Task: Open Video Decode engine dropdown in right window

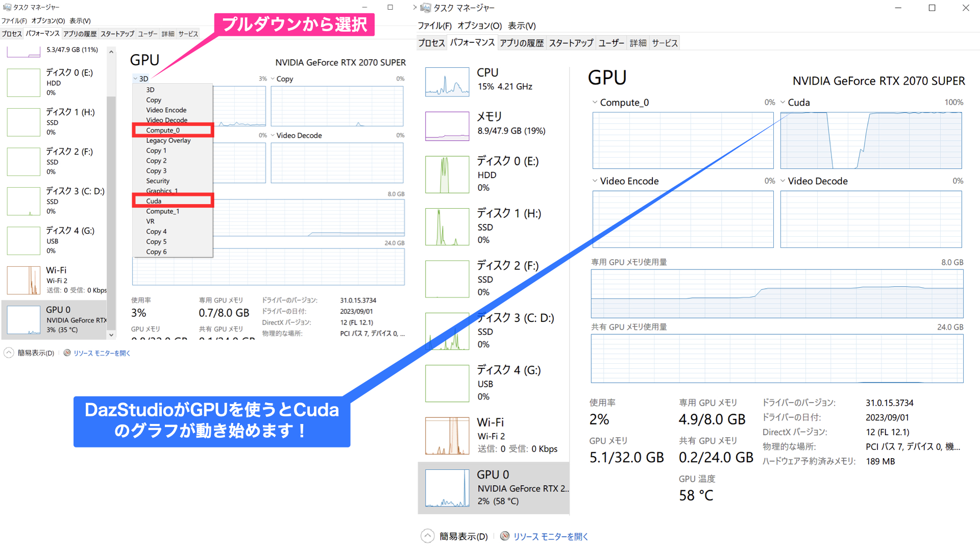Action: pos(814,181)
